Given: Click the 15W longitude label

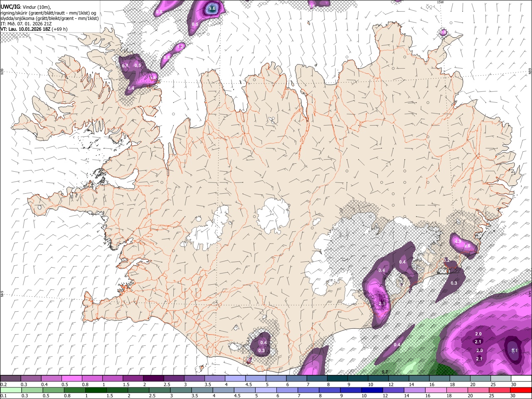Looking at the screenshot, I should coord(440,2).
